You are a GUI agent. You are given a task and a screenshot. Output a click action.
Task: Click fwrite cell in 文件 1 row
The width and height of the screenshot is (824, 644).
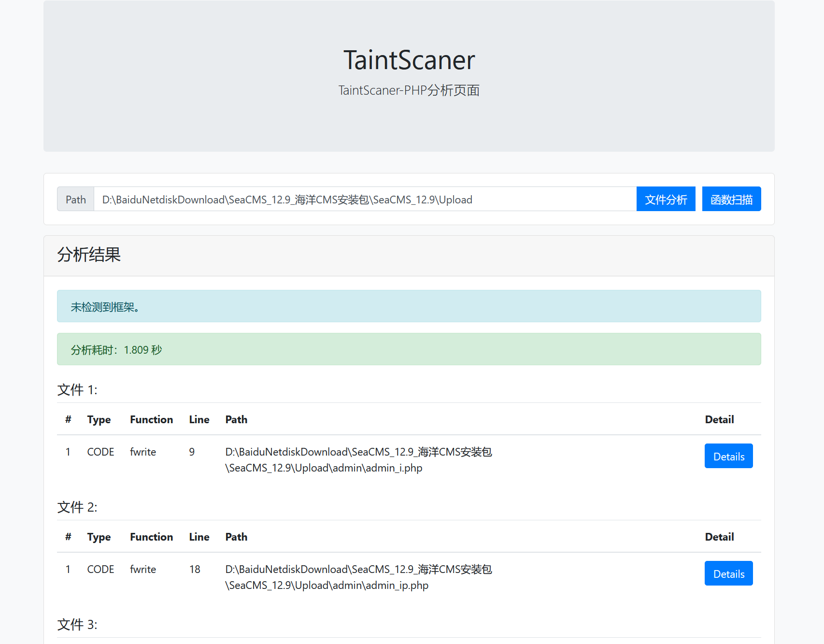pos(143,452)
